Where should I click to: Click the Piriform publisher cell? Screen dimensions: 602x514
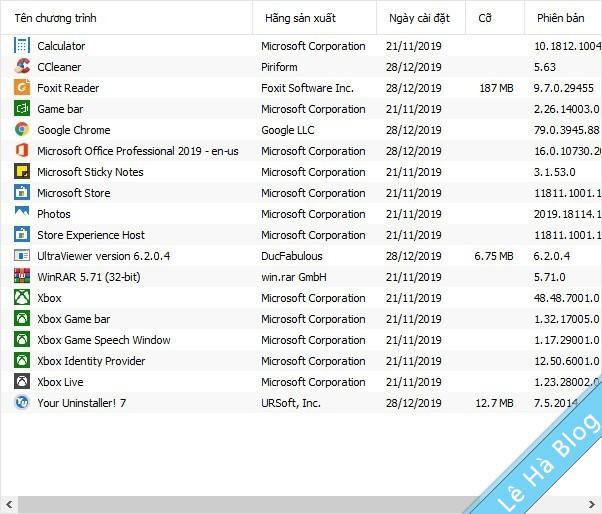click(x=279, y=67)
